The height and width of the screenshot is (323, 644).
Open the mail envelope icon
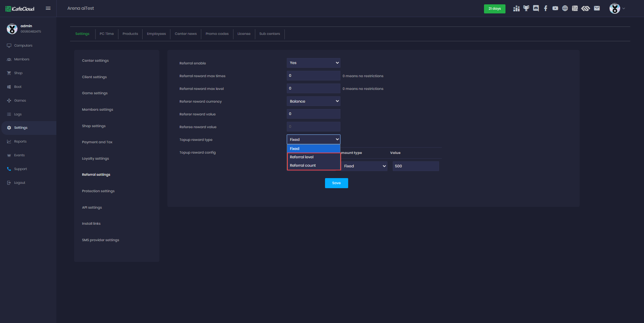pyautogui.click(x=597, y=8)
